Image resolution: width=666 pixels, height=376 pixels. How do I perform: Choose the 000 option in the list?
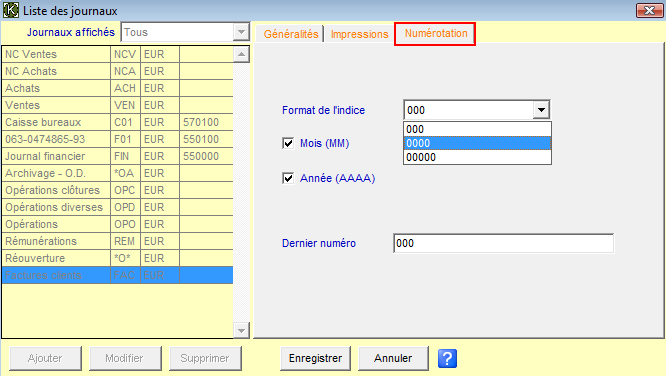pos(477,129)
